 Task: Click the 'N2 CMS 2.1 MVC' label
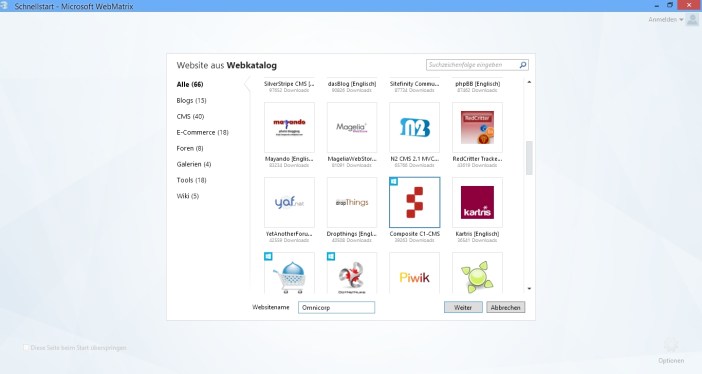coord(415,159)
